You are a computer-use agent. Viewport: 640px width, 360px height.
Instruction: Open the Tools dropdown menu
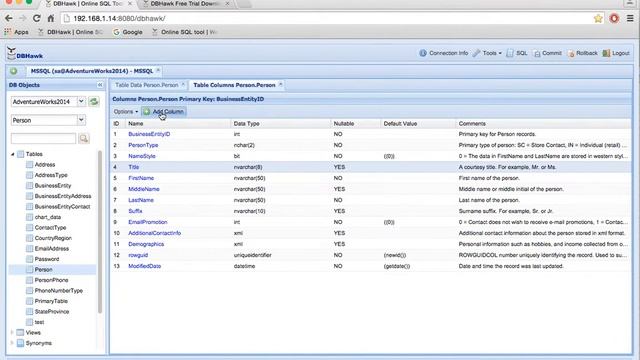487,53
